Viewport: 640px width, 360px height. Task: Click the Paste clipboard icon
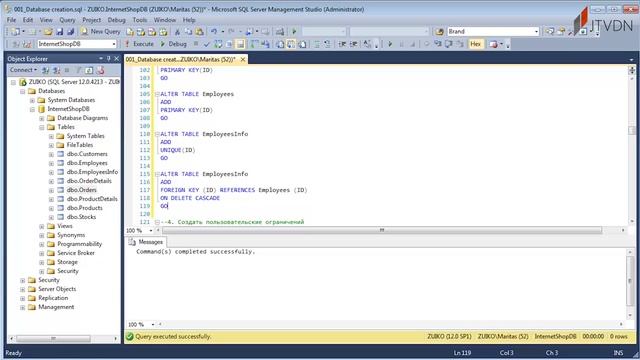(x=200, y=31)
